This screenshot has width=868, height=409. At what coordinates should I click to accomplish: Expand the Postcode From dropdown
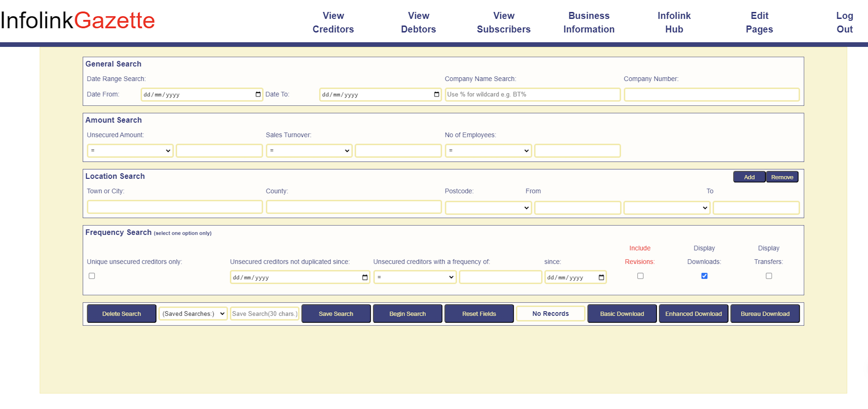click(488, 208)
